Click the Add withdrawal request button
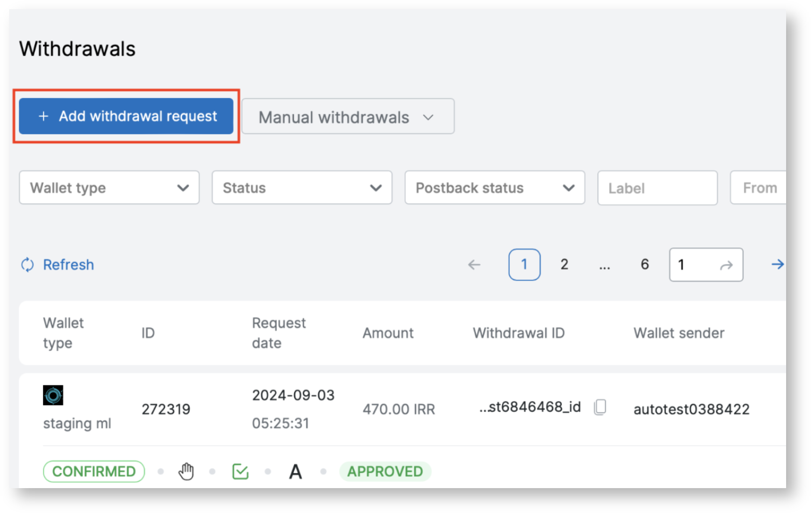Image resolution: width=812 pixels, height=514 pixels. tap(126, 116)
